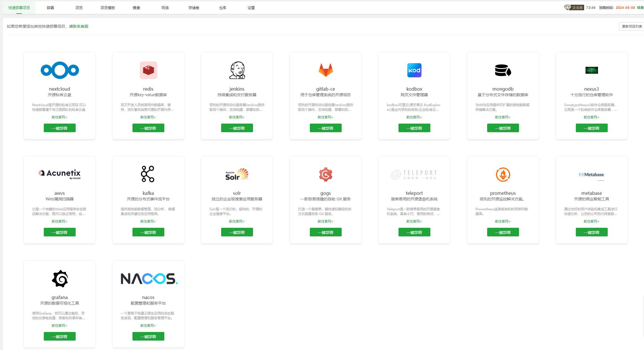Deploy nextcloud with 一键部署

[x=60, y=128]
